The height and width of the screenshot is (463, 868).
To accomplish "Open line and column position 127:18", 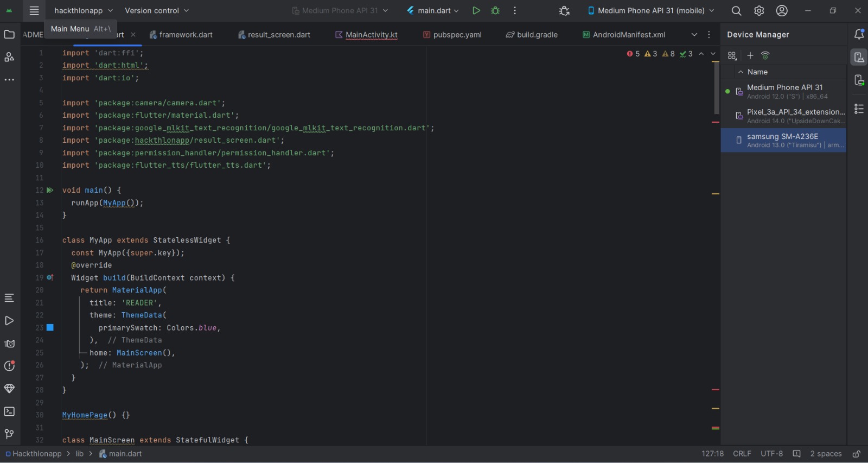I will pyautogui.click(x=712, y=454).
